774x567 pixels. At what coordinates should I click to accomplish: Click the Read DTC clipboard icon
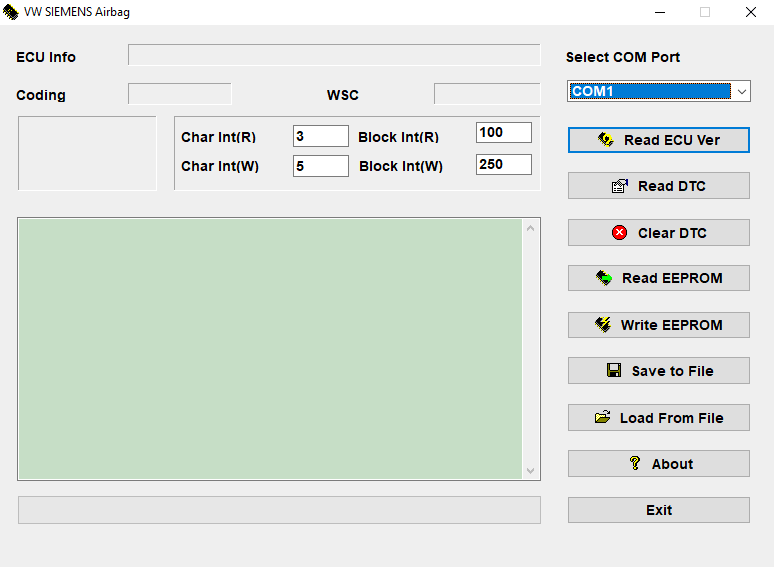(x=619, y=186)
